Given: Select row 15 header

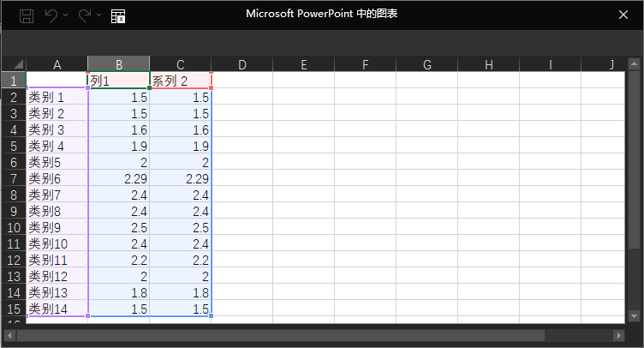Looking at the screenshot, I should [14, 309].
